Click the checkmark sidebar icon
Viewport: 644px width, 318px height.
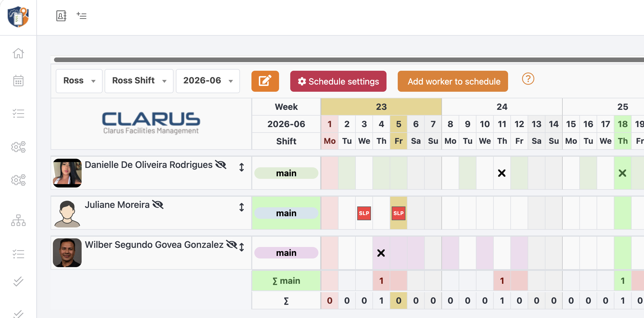[18, 281]
